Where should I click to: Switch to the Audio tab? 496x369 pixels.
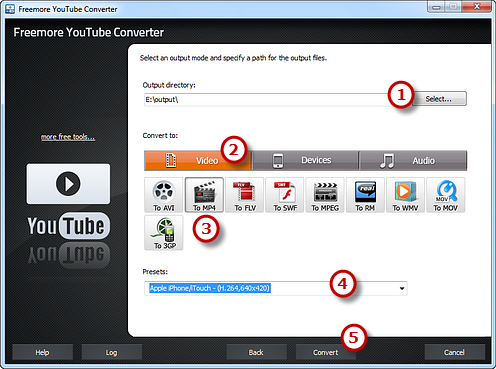413,161
